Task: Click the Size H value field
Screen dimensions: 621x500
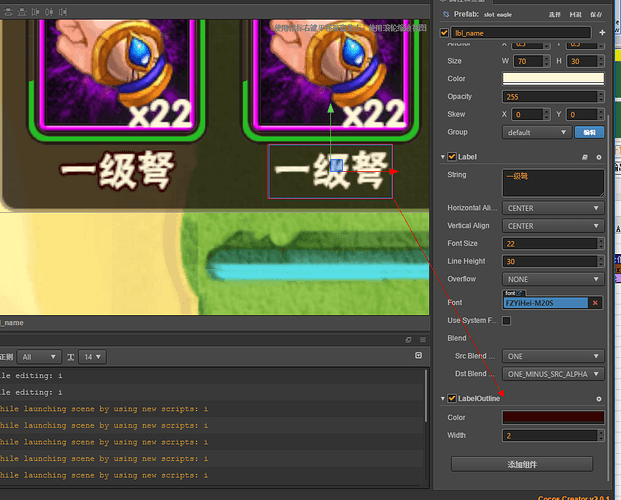Action: tap(583, 61)
